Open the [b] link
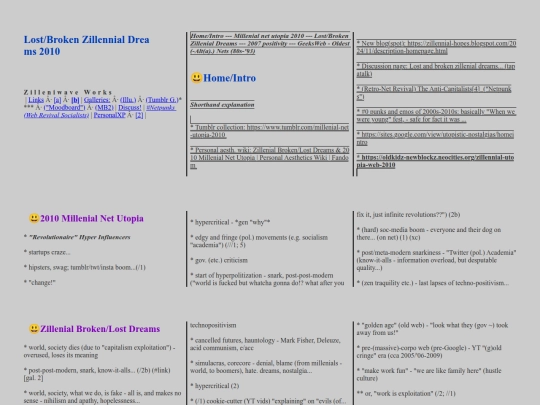540x405 pixels. [75, 100]
